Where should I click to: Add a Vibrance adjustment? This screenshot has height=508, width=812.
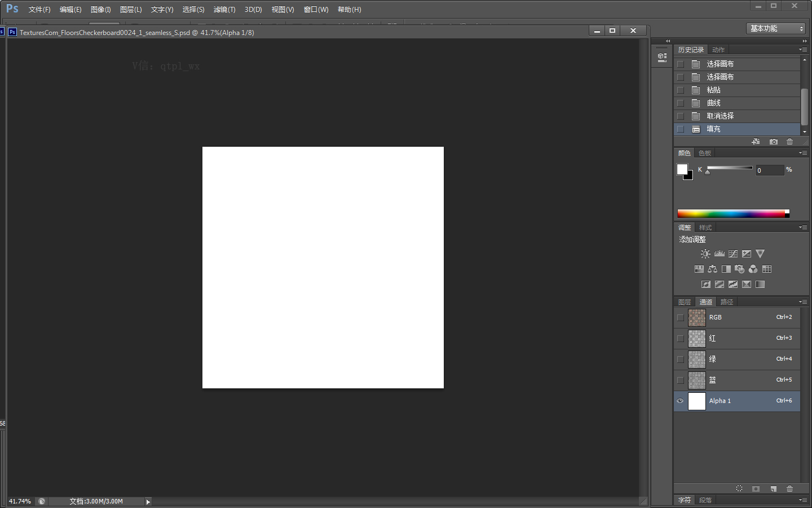click(760, 254)
